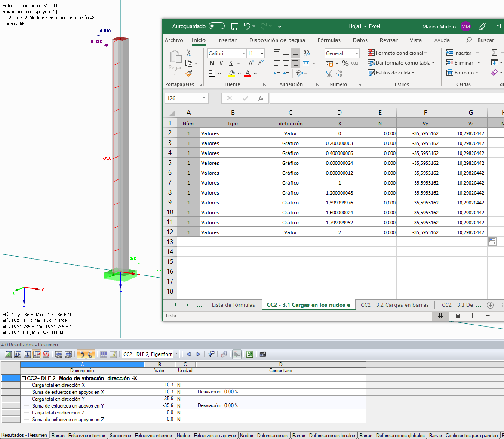Click the increase decimals icon
The height and width of the screenshot is (439, 504).
coord(329,73)
